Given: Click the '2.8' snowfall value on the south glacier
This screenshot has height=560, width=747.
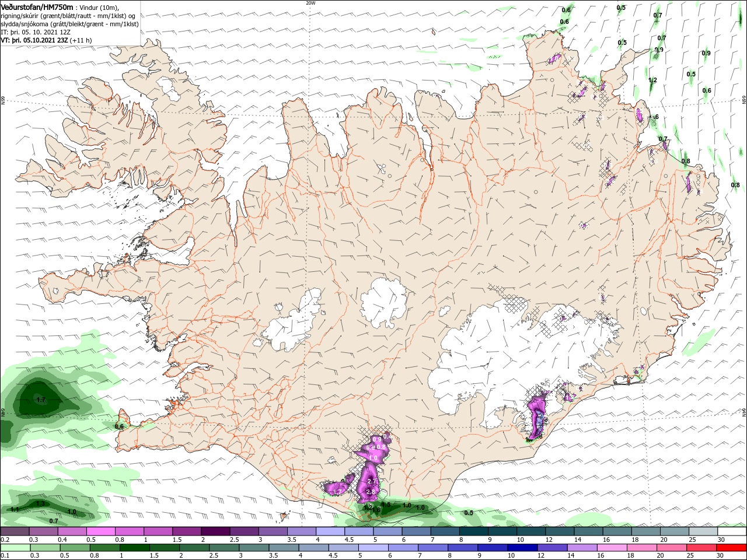Looking at the screenshot, I should coord(371,492).
